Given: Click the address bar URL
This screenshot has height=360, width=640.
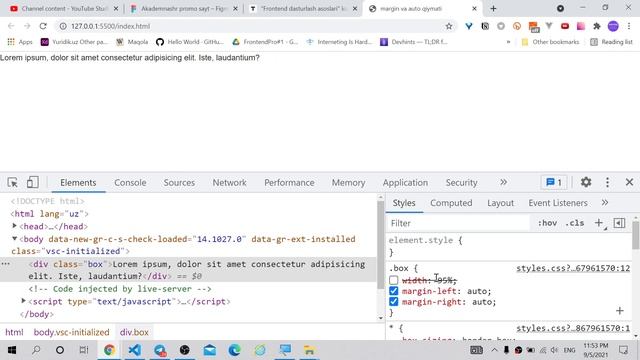Looking at the screenshot, I should tap(110, 26).
